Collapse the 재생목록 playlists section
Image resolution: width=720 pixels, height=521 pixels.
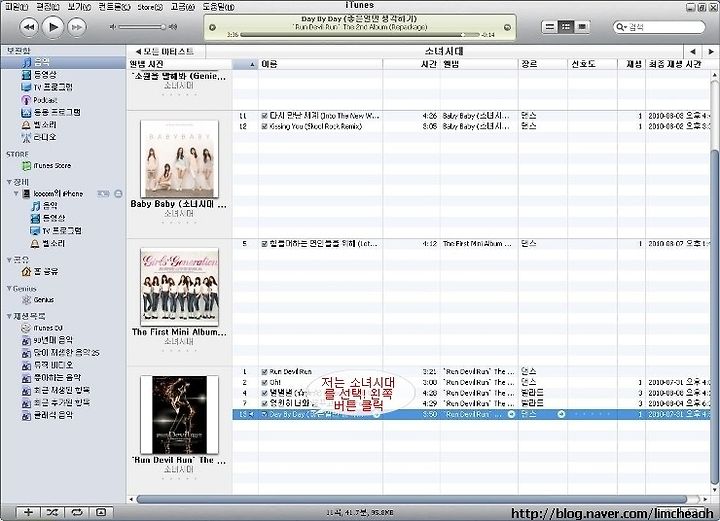[x=9, y=316]
